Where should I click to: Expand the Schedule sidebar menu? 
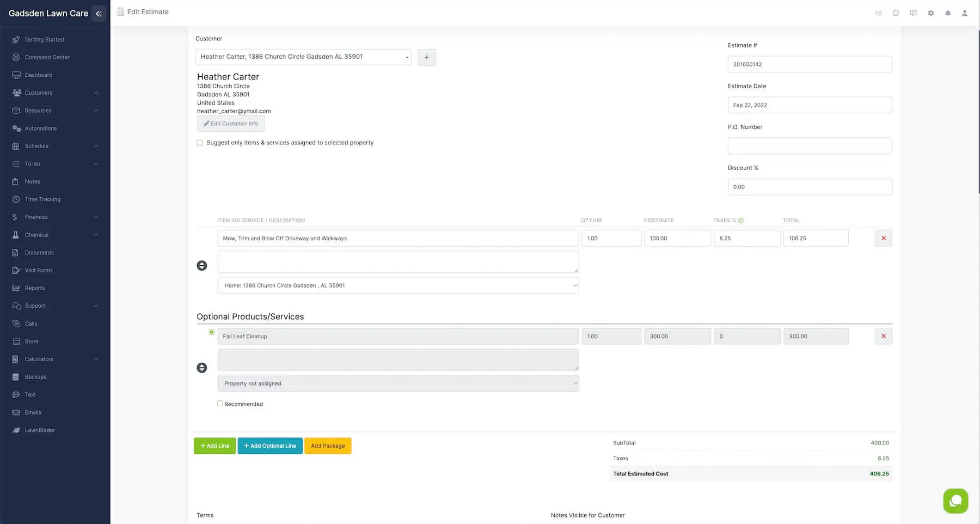(96, 146)
